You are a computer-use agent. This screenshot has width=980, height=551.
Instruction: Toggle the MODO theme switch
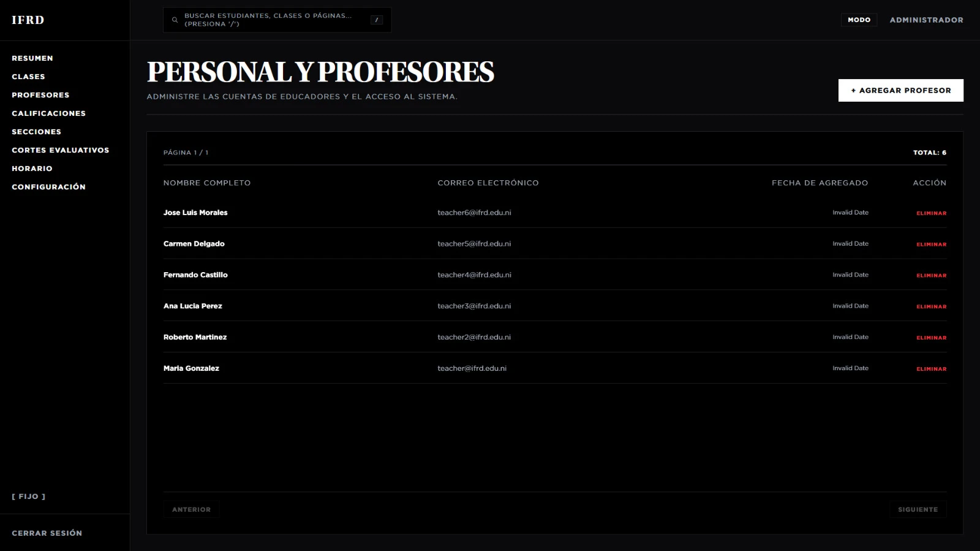859,20
